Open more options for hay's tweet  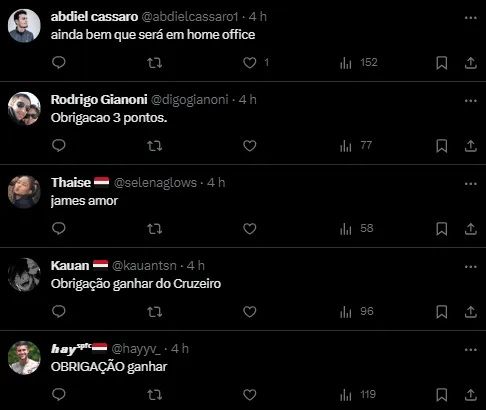(471, 350)
